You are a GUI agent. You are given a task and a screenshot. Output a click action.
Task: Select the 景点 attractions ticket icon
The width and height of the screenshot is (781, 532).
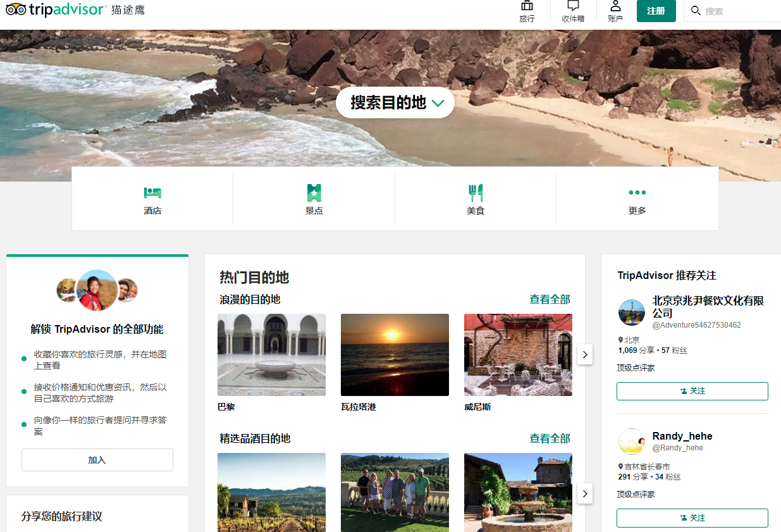coord(314,192)
